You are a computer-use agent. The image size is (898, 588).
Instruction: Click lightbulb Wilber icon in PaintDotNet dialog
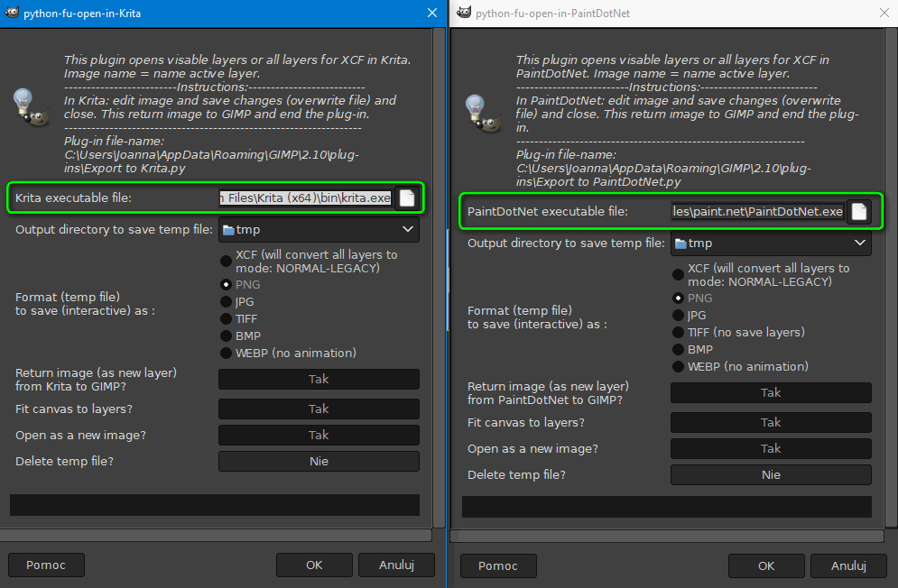coord(483,114)
